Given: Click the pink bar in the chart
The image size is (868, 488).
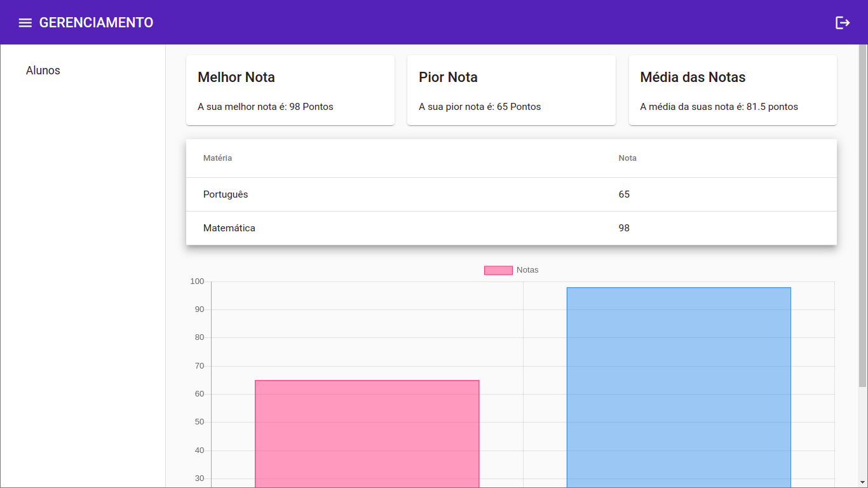Looking at the screenshot, I should [367, 434].
